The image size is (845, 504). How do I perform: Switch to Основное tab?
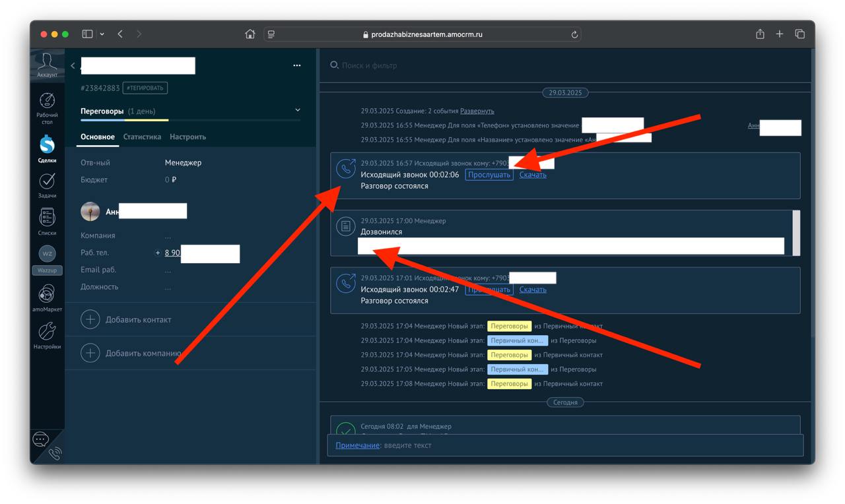pos(98,137)
